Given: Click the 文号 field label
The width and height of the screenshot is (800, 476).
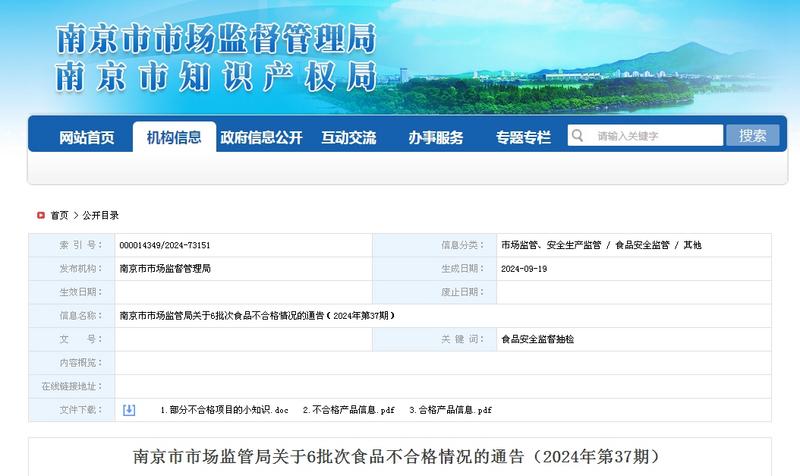Looking at the screenshot, I should pos(81,339).
